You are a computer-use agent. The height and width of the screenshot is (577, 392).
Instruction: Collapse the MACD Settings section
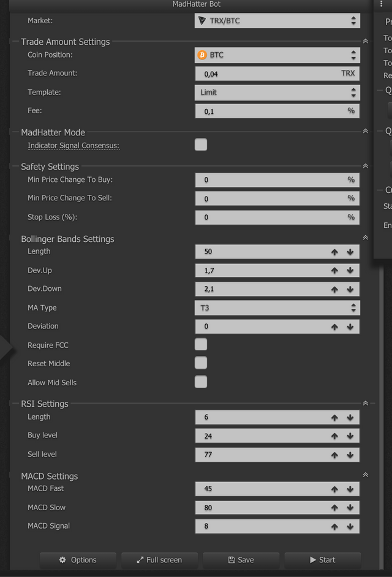point(366,475)
